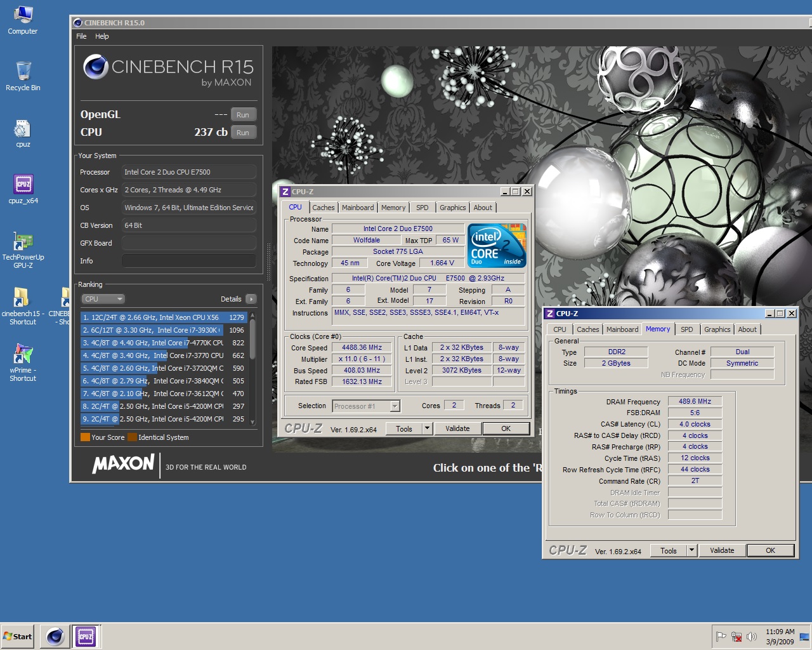Select the cpuz desktop icon
The image size is (812, 650).
[23, 133]
